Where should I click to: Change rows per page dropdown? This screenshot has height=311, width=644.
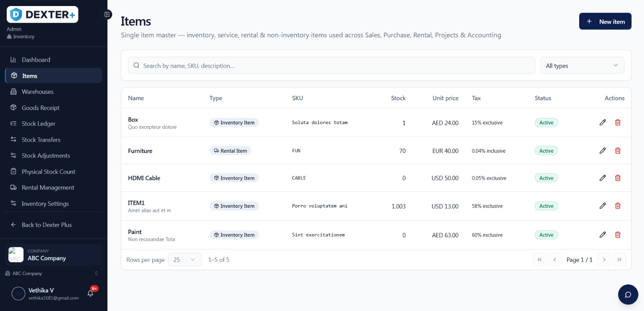184,260
